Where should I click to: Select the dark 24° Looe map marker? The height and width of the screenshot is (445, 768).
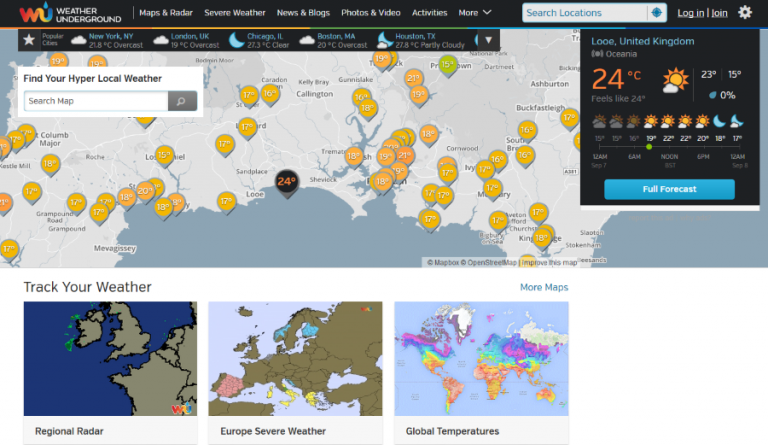(x=287, y=182)
